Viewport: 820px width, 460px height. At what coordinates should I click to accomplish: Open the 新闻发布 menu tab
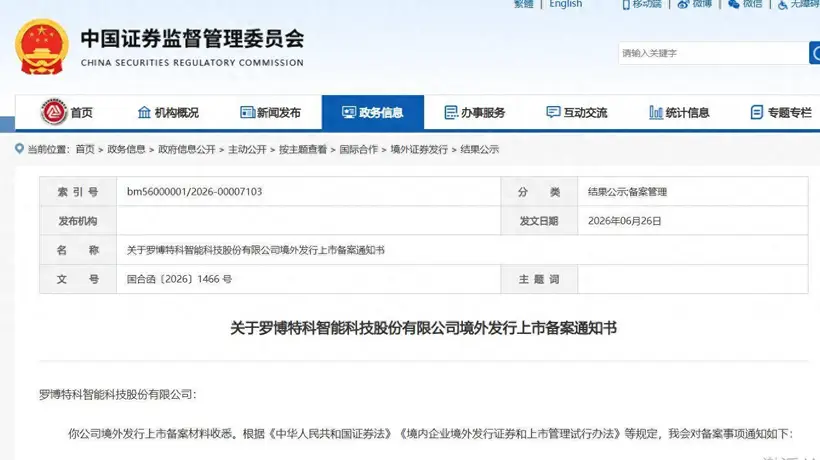tap(270, 112)
